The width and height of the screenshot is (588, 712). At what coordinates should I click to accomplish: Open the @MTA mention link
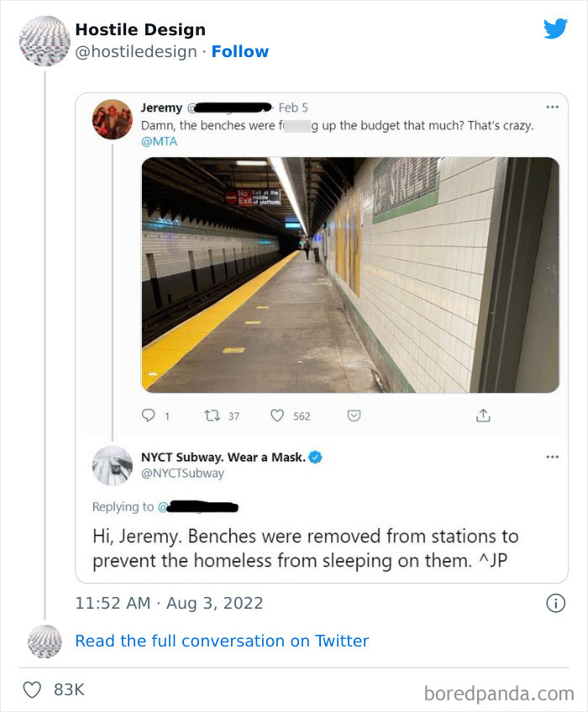coord(159,141)
